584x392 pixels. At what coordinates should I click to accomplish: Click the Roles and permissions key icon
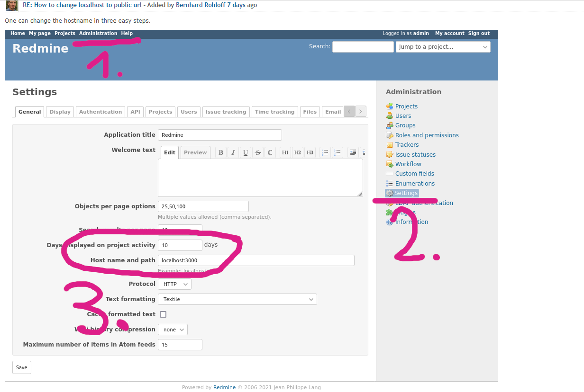tap(390, 135)
